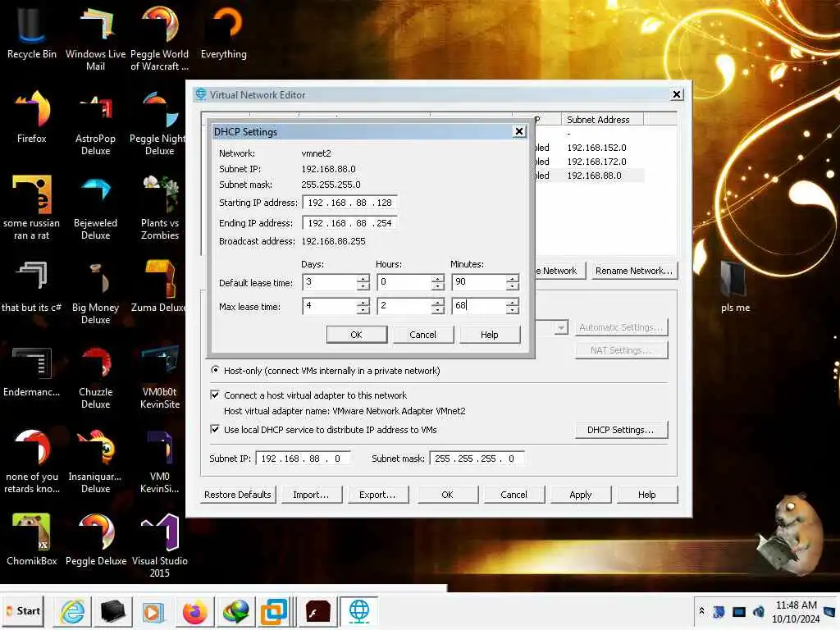Open Bejeweled Deluxe desktop icon
The height and width of the screenshot is (630, 840).
tap(95, 207)
